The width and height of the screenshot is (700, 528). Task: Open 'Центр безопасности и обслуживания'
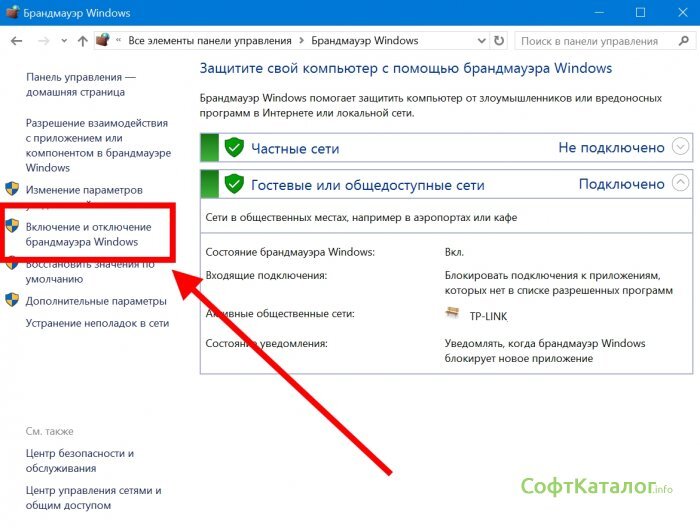coord(79,461)
